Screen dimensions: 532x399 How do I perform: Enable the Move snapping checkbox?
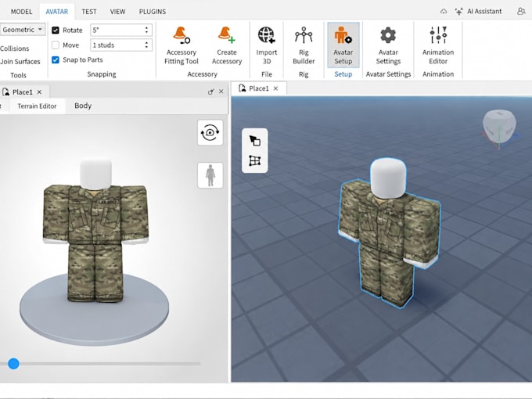coord(56,45)
